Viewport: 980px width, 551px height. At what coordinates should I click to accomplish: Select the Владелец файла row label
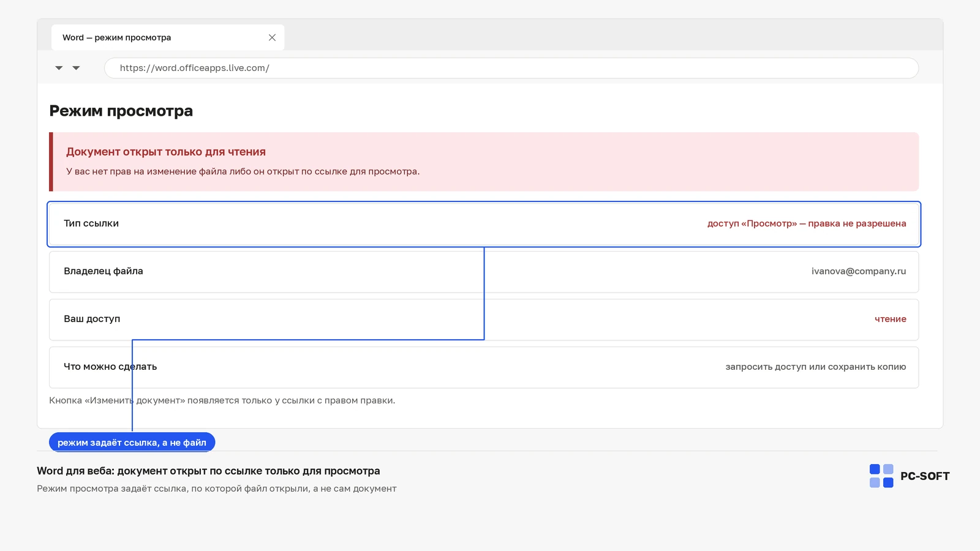104,271
